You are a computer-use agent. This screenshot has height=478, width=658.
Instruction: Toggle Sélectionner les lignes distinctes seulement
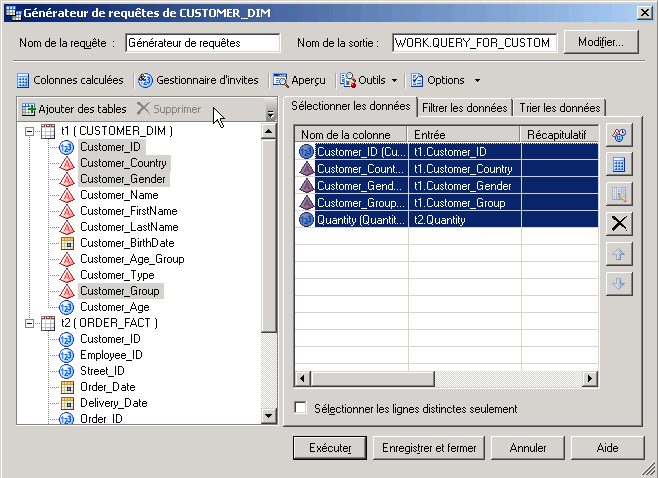tap(301, 409)
